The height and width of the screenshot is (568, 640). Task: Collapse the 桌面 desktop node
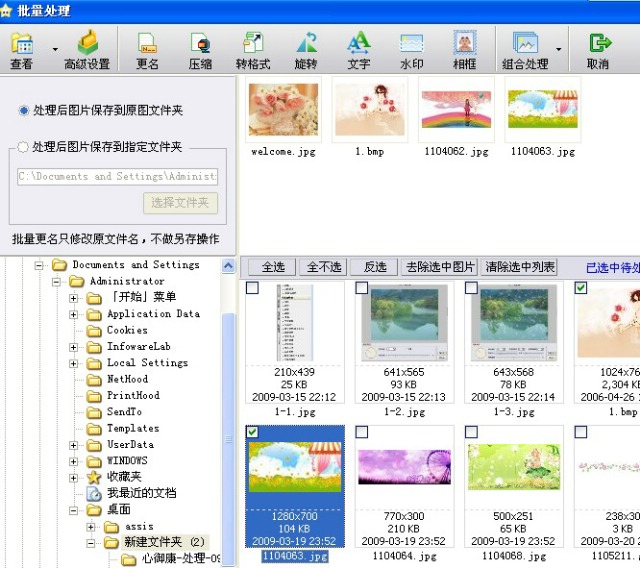tap(73, 510)
